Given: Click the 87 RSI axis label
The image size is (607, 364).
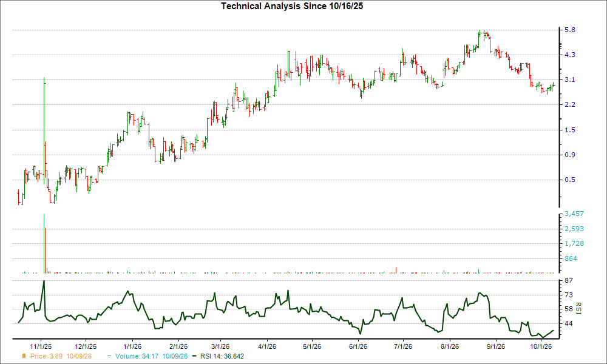Looking at the screenshot, I should pyautogui.click(x=569, y=280).
